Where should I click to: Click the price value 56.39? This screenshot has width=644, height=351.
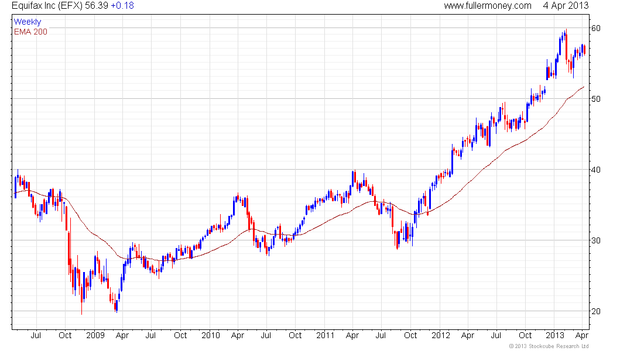coord(97,6)
